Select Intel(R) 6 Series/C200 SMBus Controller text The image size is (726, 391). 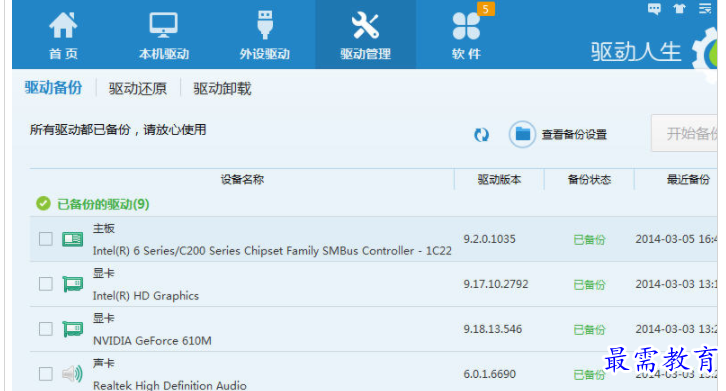click(x=272, y=251)
